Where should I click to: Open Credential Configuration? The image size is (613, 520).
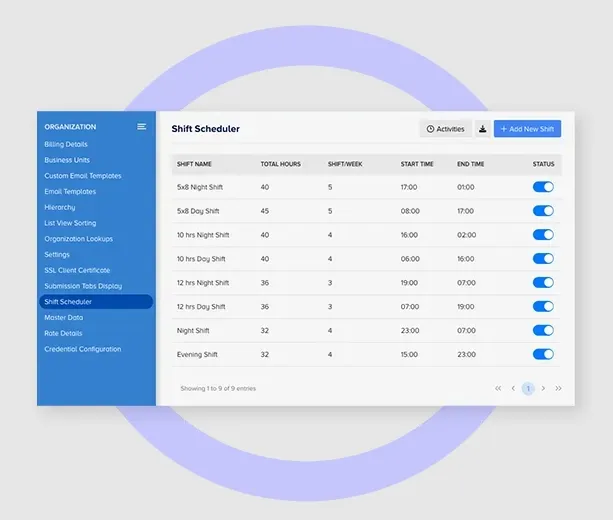82,349
